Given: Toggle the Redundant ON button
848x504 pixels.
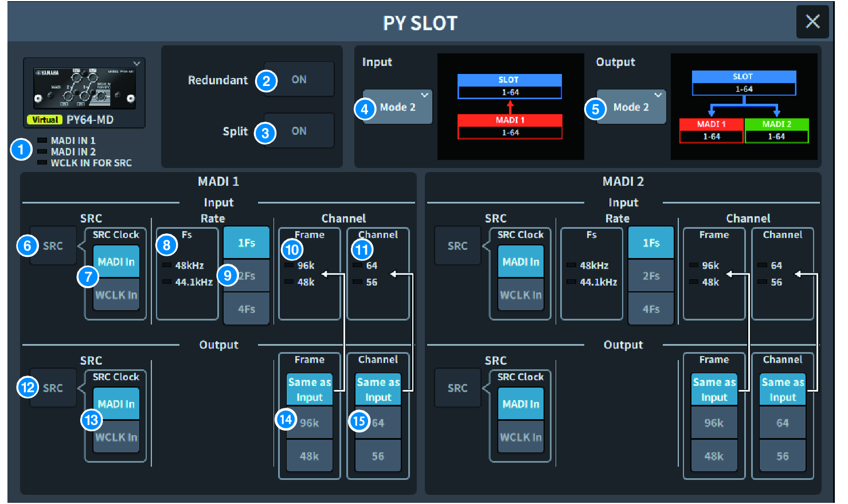Looking at the screenshot, I should [x=299, y=79].
